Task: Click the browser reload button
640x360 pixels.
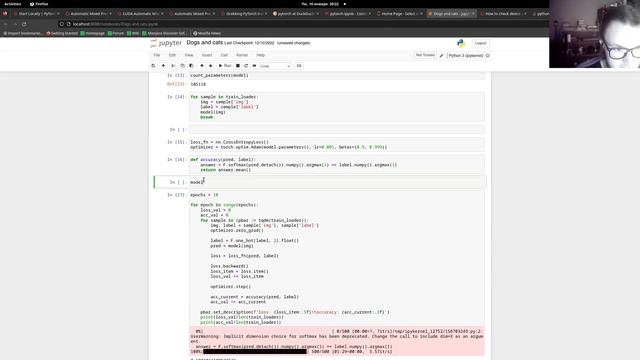Action: point(24,24)
